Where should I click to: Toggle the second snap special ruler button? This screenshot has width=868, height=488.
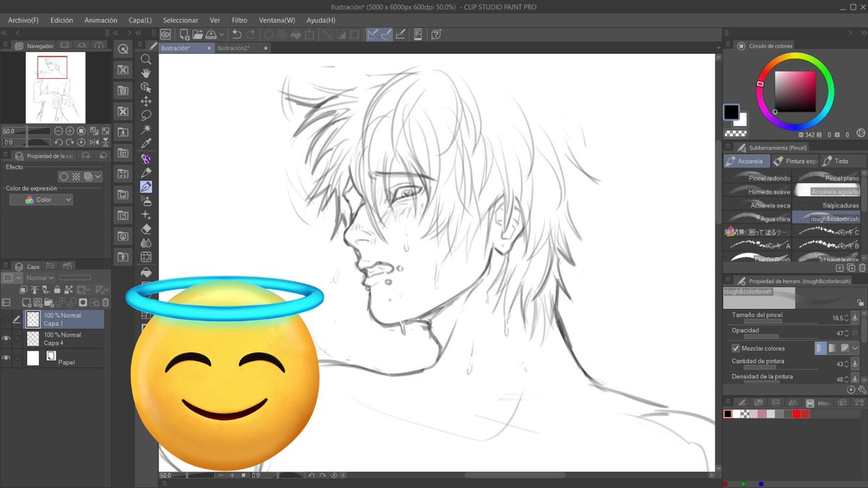(x=386, y=34)
